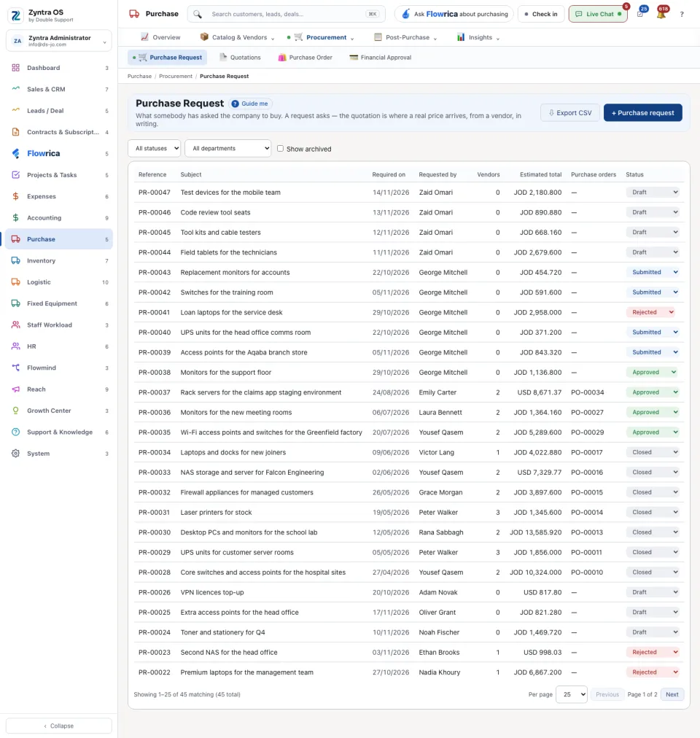
Task: Open Contracts & Subscriptions sidebar icon
Action: (x=15, y=132)
